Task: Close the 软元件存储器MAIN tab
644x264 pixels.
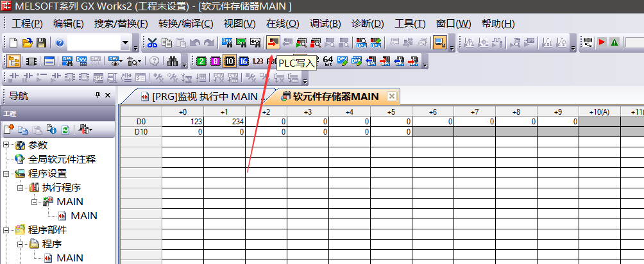Action: click(x=392, y=97)
